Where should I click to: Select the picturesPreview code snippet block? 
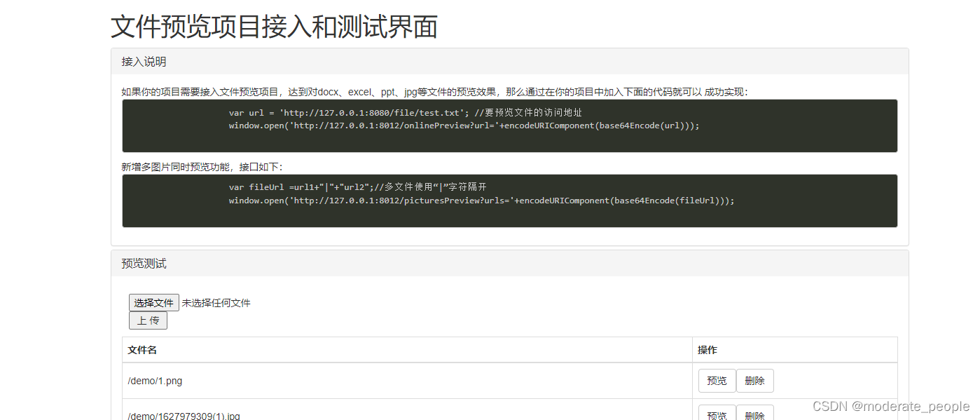click(509, 201)
